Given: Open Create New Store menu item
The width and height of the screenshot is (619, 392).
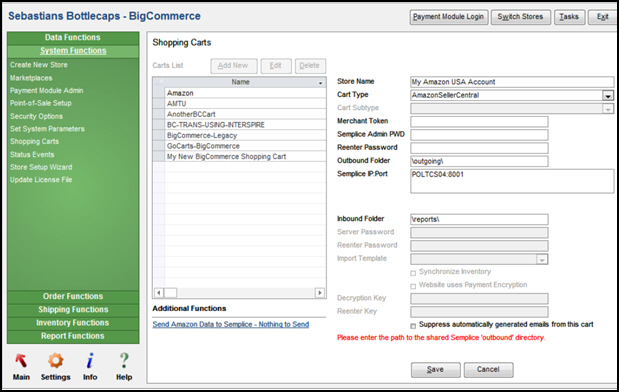Looking at the screenshot, I should click(x=39, y=65).
